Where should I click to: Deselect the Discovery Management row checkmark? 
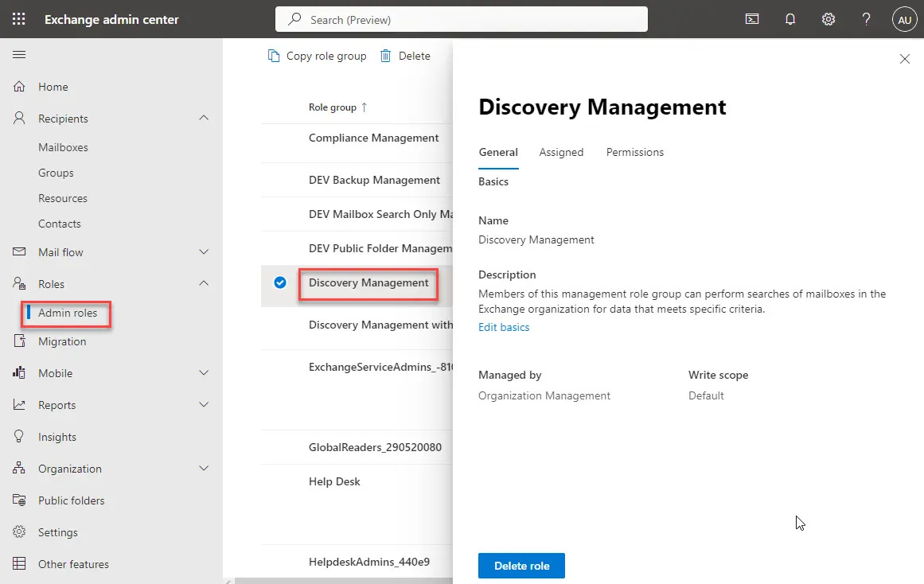(x=279, y=282)
